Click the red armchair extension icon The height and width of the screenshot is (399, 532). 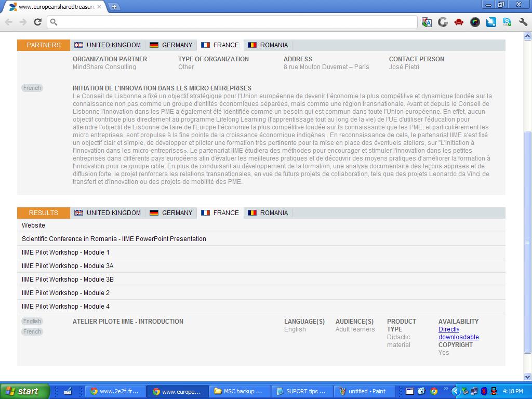pos(459,22)
